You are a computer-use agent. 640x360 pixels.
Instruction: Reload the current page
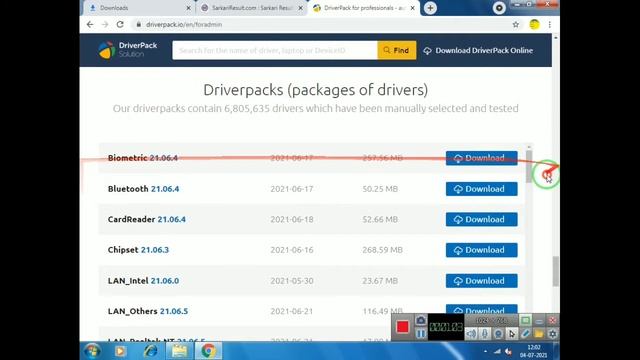[x=120, y=24]
